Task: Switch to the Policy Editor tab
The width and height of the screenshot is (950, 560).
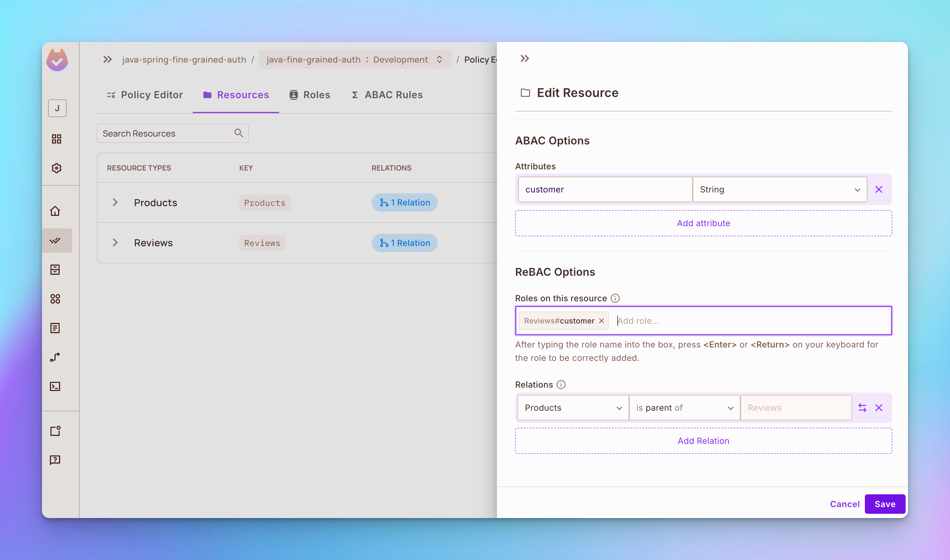Action: pyautogui.click(x=145, y=95)
